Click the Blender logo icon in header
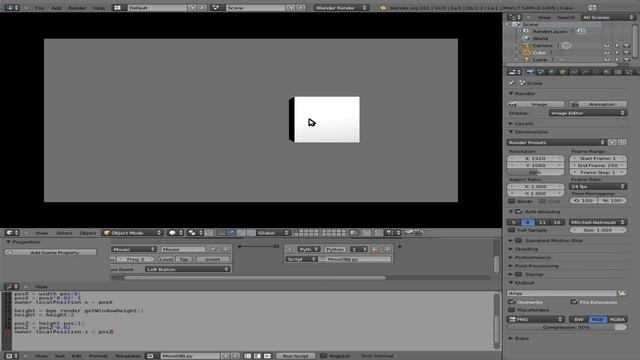Image resolution: width=640 pixels, height=360 pixels. (382, 7)
